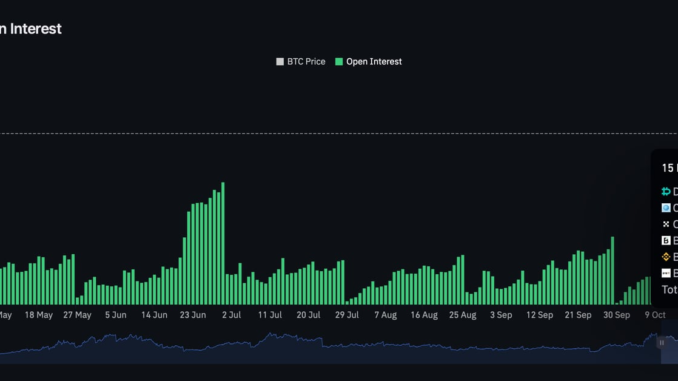The image size is (678, 381).
Task: Click the white rectangular exchange icon in tooltip
Action: click(666, 273)
